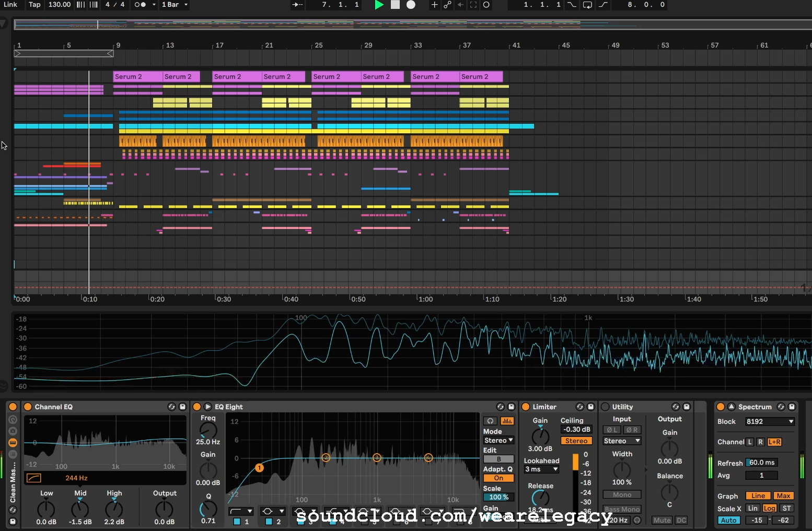This screenshot has height=531, width=812.
Task: Turn on the Utility device activator
Action: [605, 406]
